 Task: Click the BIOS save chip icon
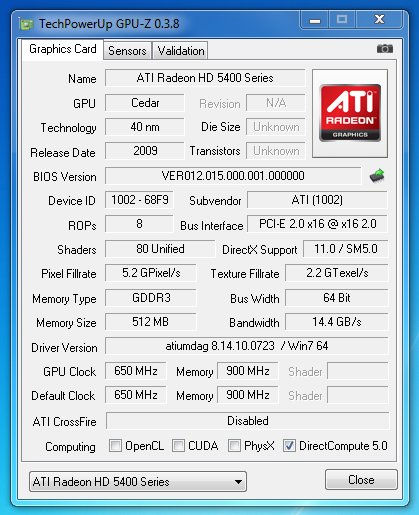click(377, 175)
